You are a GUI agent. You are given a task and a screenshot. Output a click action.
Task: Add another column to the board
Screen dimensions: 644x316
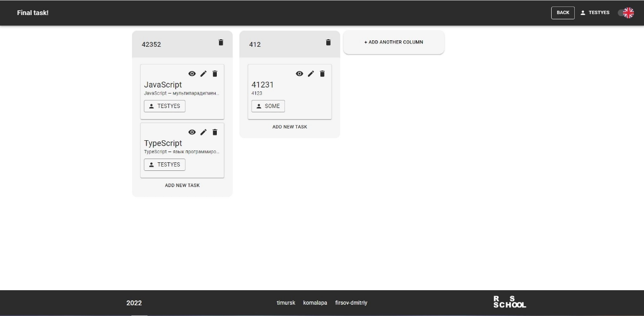click(x=393, y=42)
